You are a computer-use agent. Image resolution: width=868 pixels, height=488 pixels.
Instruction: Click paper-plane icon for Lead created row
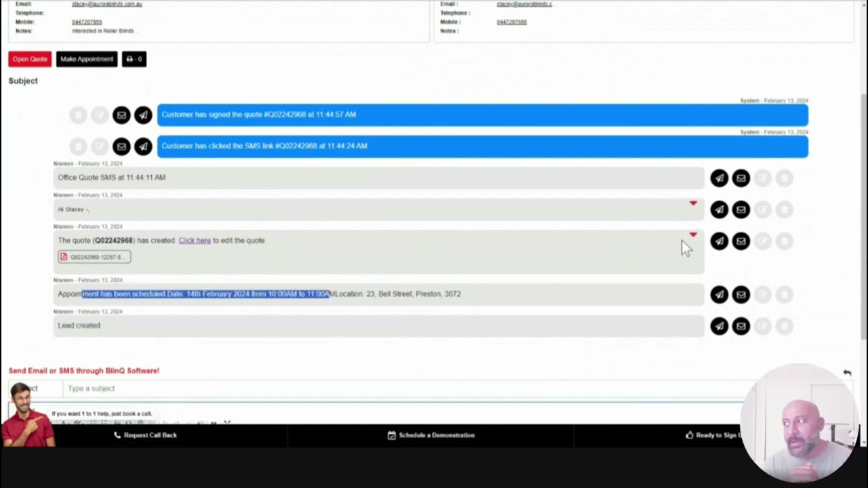coord(719,327)
